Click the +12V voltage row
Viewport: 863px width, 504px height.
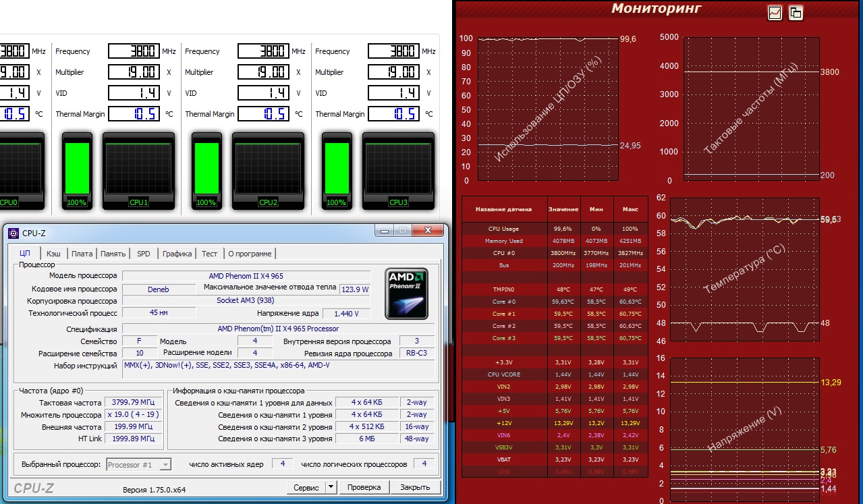tap(555, 422)
